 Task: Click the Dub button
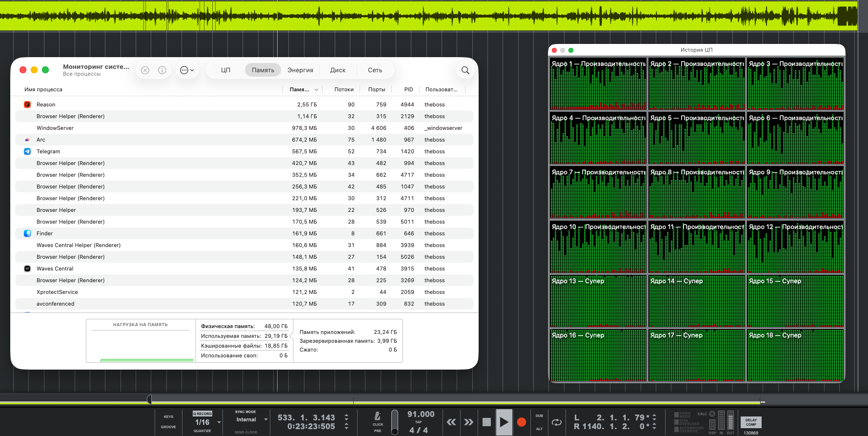tap(539, 416)
